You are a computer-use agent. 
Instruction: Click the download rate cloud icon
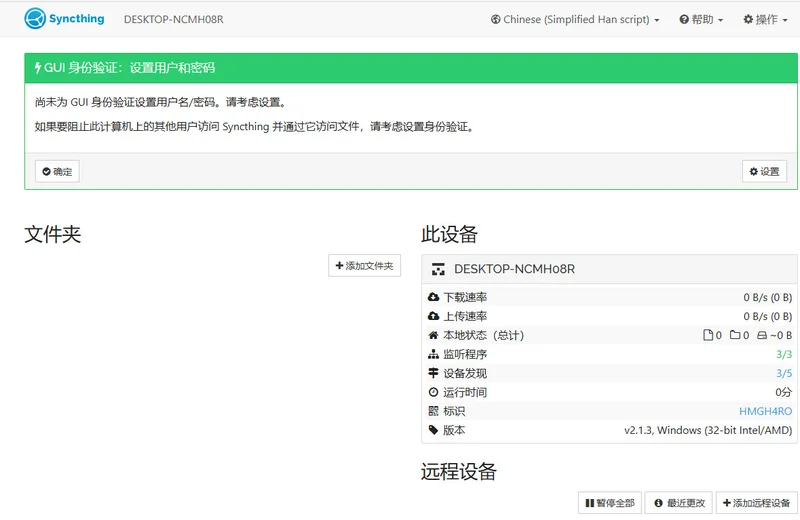coord(433,297)
